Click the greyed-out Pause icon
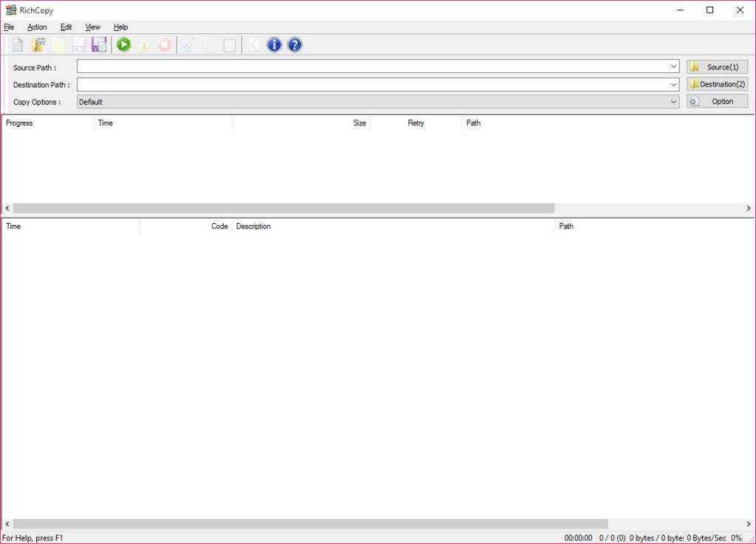This screenshot has height=544, width=756. pos(144,45)
